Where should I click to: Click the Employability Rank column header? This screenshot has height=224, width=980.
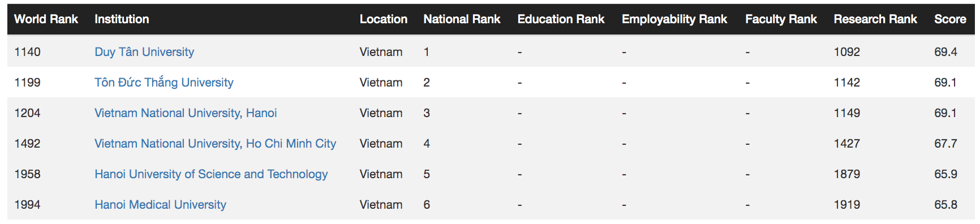click(x=674, y=19)
